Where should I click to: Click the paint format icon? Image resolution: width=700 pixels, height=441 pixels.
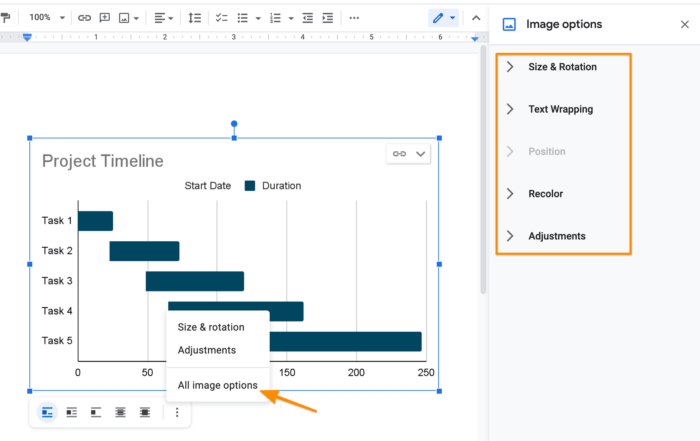6,18
